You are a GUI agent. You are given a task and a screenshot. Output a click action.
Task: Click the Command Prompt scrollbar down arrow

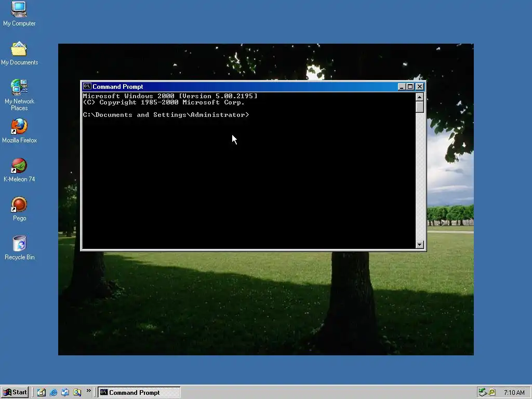(x=420, y=245)
